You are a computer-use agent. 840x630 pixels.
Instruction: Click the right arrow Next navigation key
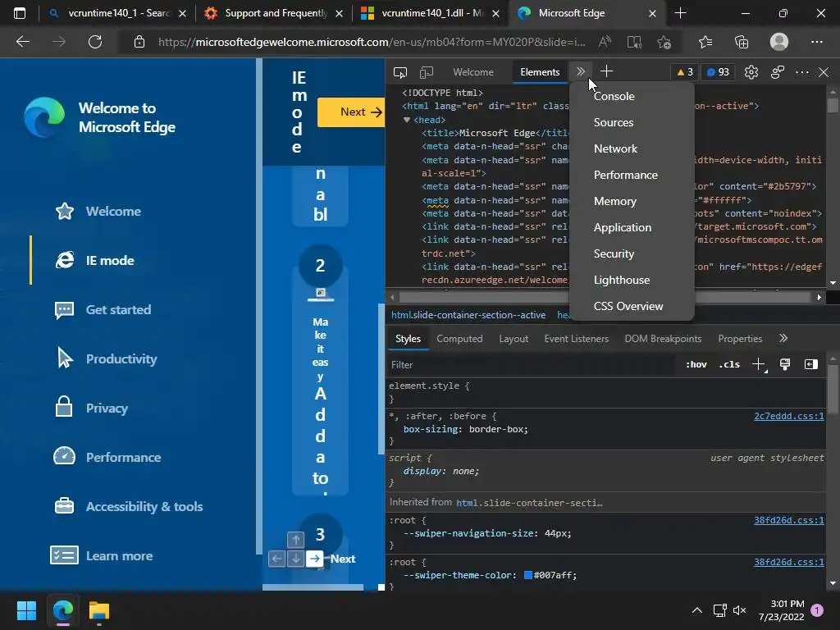315,559
